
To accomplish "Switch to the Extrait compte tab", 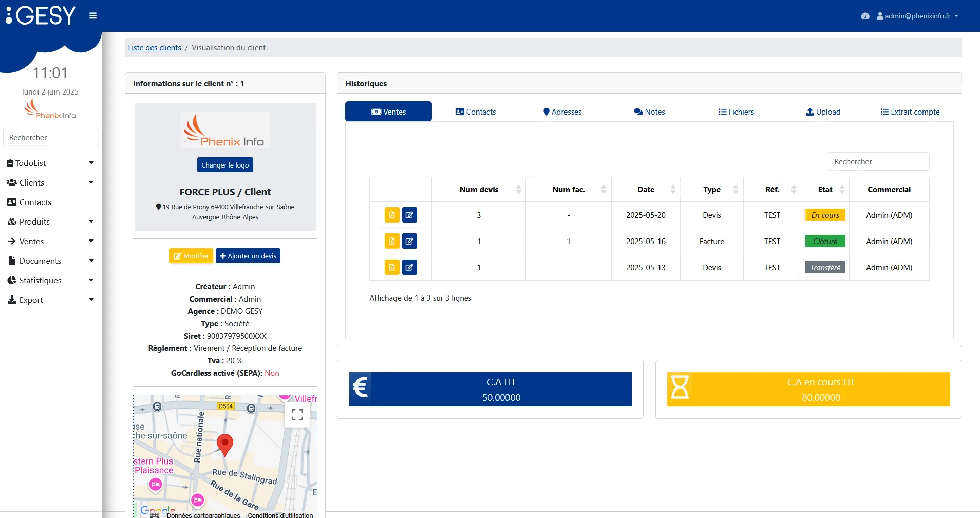I will pos(910,112).
